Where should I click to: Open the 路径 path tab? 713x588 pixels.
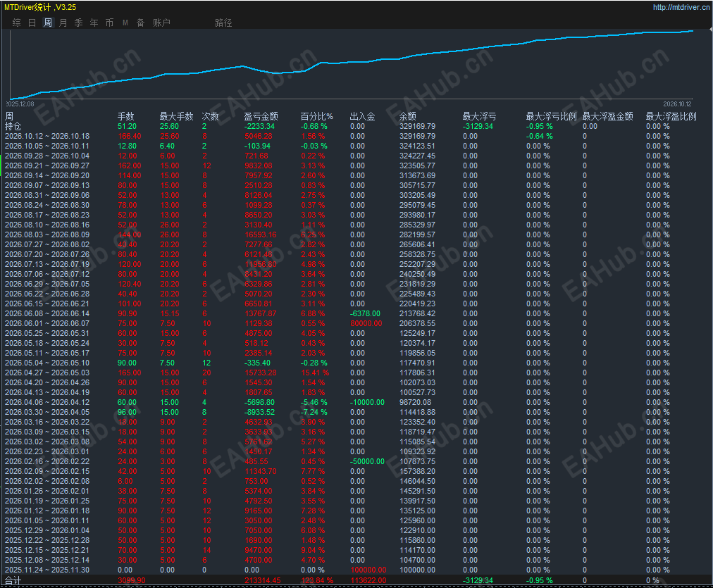point(223,23)
